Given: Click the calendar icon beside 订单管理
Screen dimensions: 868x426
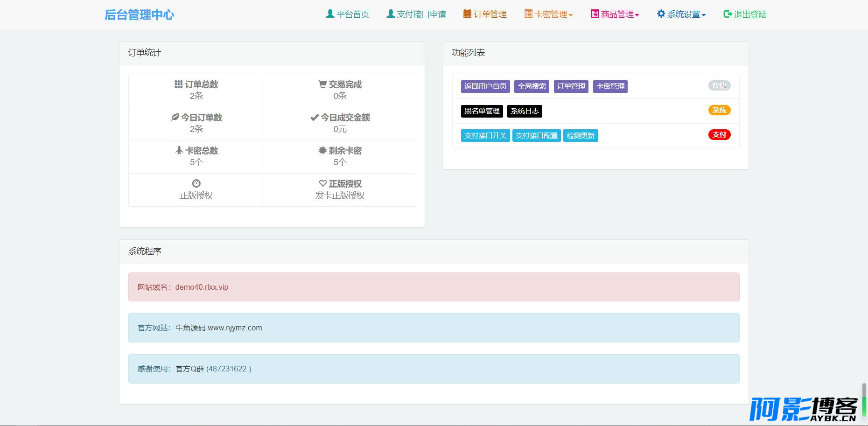Looking at the screenshot, I should point(467,14).
